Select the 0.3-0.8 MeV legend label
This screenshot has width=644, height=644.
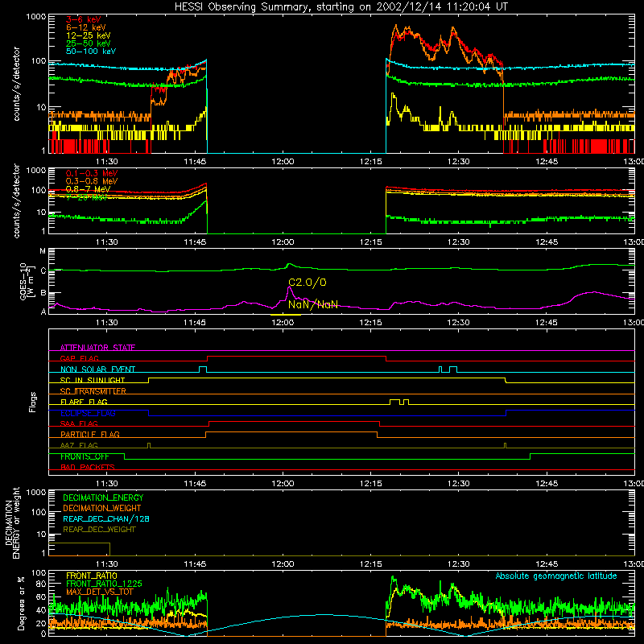[92, 181]
